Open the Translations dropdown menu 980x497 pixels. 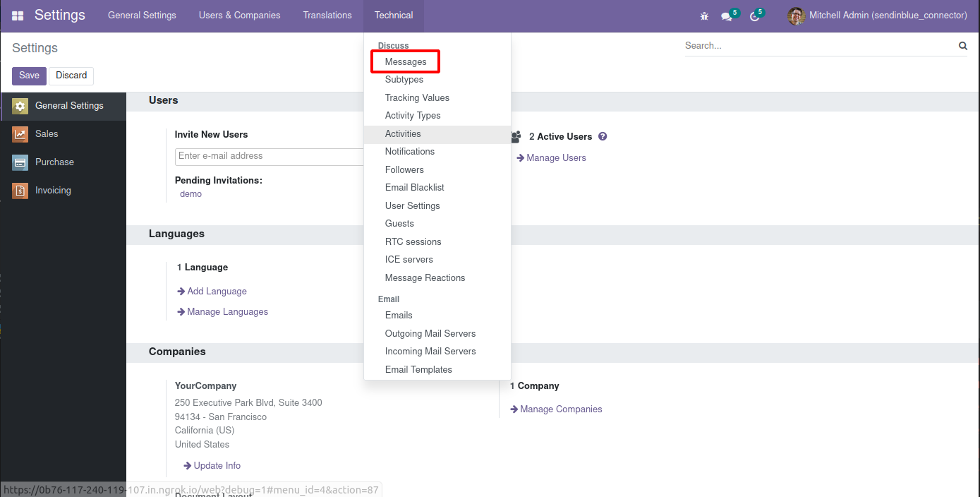point(327,16)
